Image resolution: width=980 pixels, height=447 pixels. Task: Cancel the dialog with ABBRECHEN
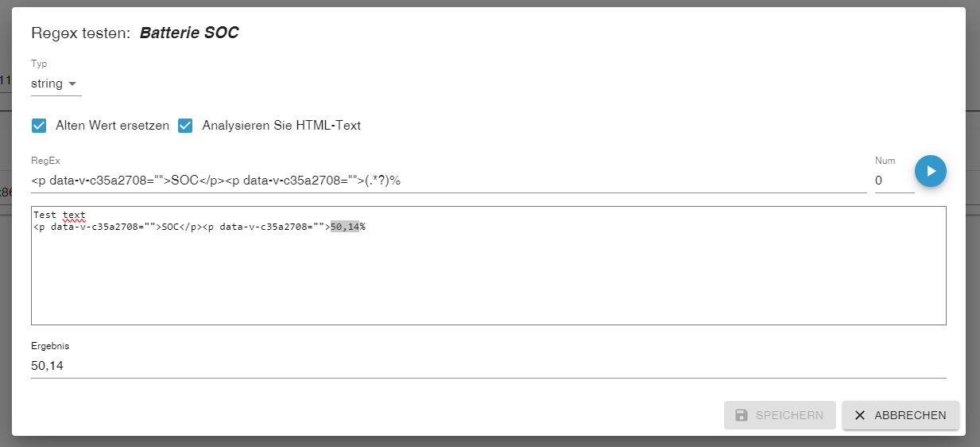pyautogui.click(x=901, y=415)
